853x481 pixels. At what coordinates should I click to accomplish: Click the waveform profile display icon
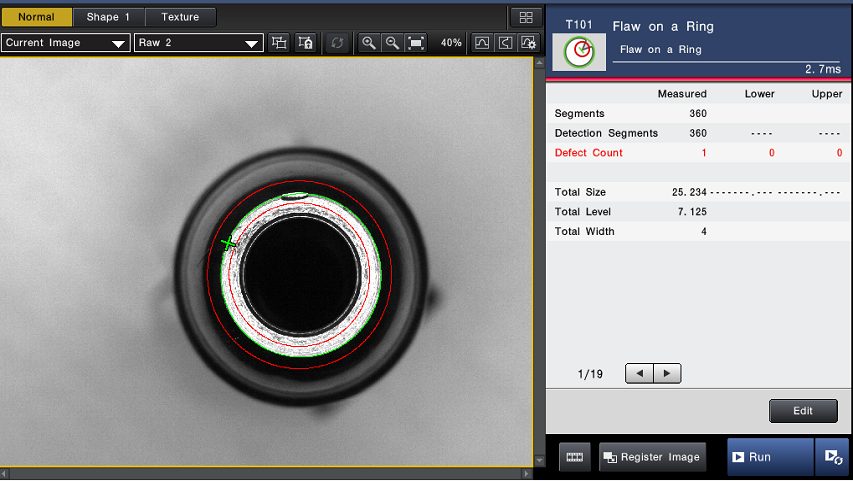point(482,43)
